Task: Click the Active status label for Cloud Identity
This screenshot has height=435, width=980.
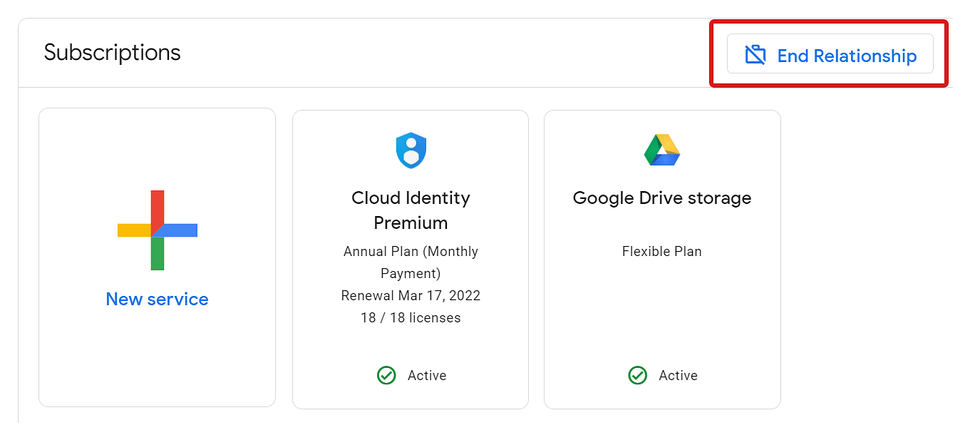Action: point(427,376)
